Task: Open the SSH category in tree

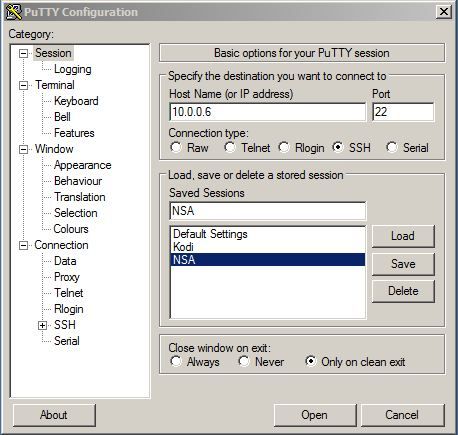Action: click(65, 325)
